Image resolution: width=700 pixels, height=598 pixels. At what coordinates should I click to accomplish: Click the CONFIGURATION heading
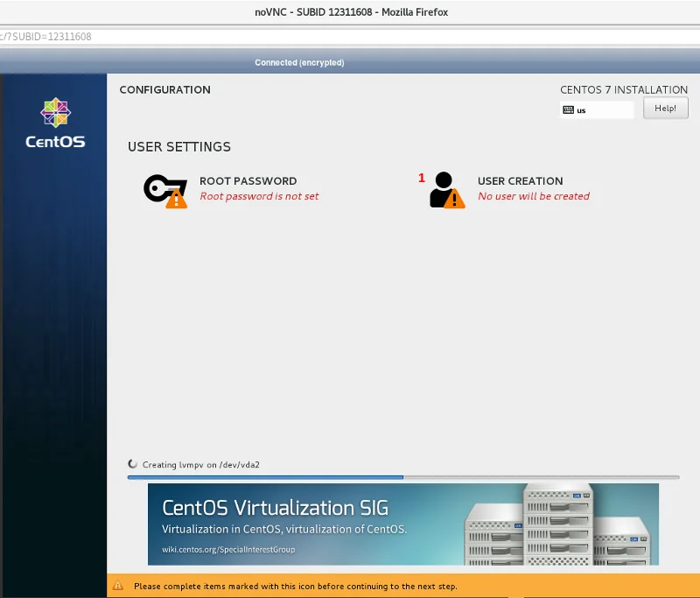tap(164, 89)
